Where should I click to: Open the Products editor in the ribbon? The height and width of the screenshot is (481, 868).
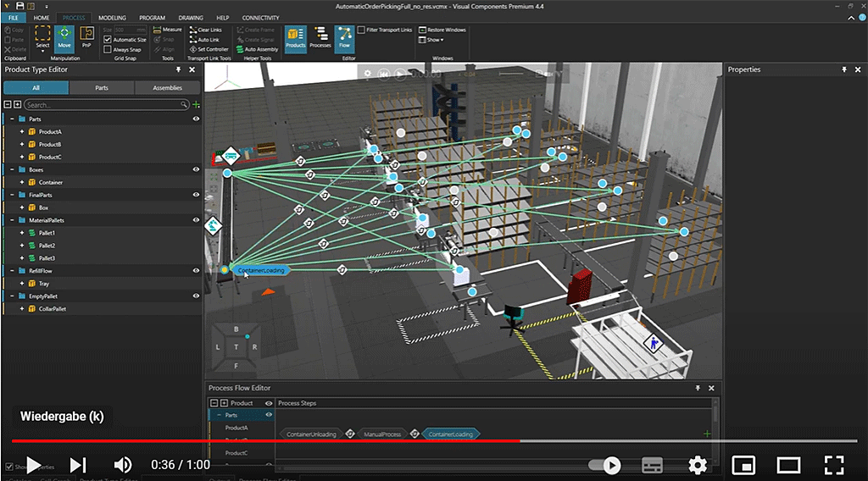pos(295,36)
